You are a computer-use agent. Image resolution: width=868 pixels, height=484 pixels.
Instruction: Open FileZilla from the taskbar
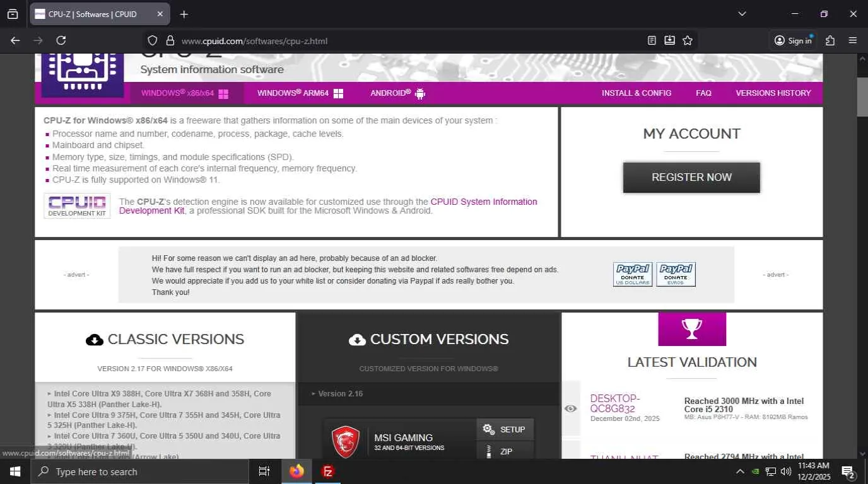pyautogui.click(x=328, y=471)
